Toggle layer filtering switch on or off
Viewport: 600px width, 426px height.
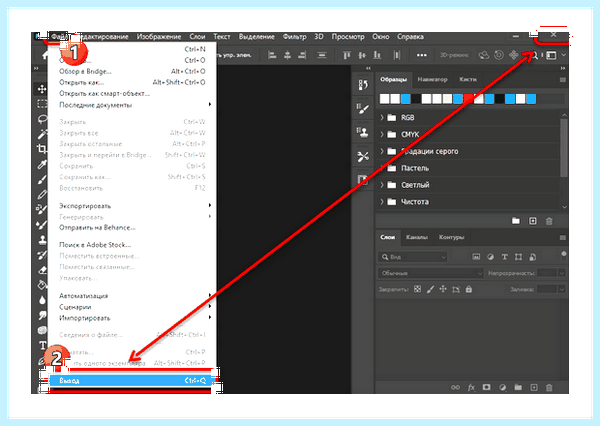point(564,256)
